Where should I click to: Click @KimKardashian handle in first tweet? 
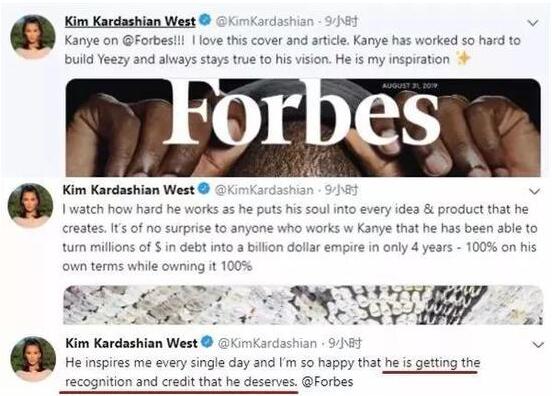coord(264,22)
